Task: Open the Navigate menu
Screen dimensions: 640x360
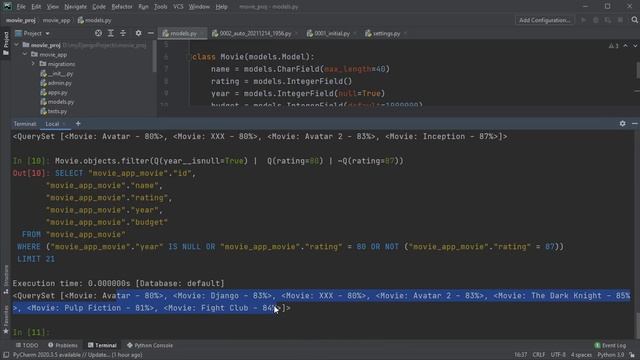Action: [x=75, y=7]
